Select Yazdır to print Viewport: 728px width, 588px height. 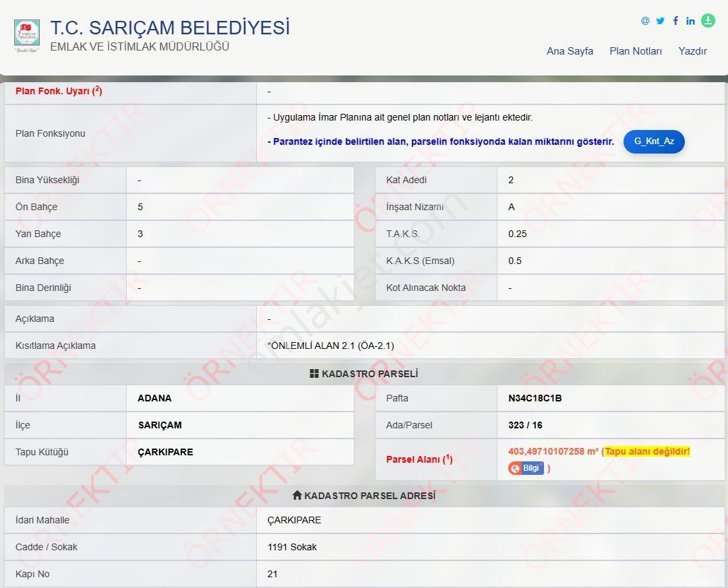[x=692, y=51]
